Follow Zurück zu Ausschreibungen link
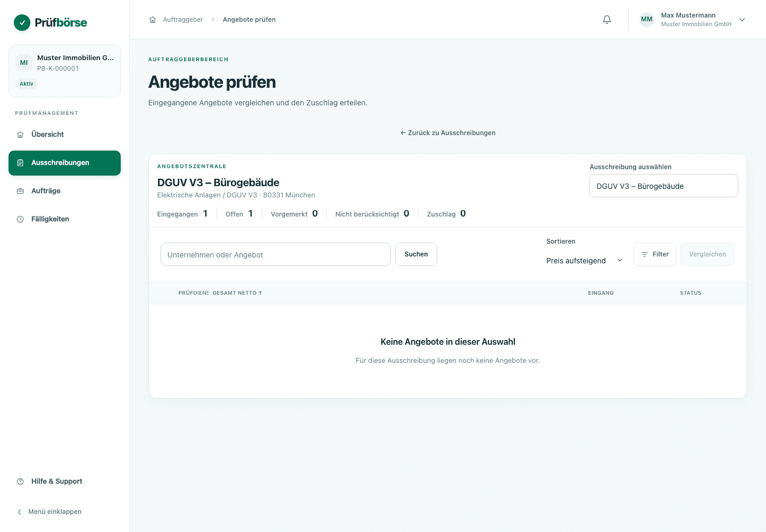 pos(448,133)
